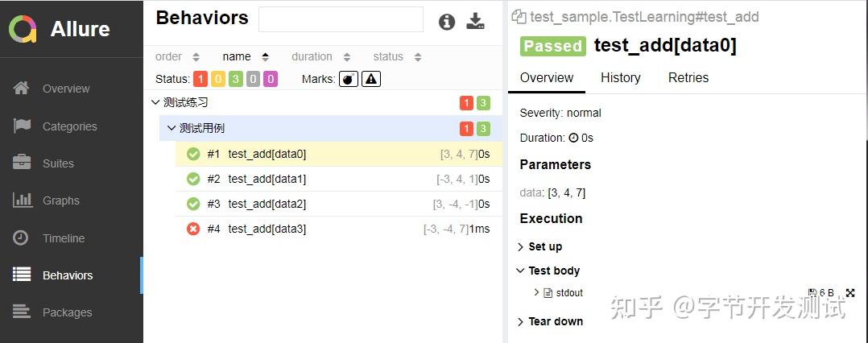Screen dimensions: 868x343
Task: Open Suites via its briefcase icon
Action: [x=22, y=163]
